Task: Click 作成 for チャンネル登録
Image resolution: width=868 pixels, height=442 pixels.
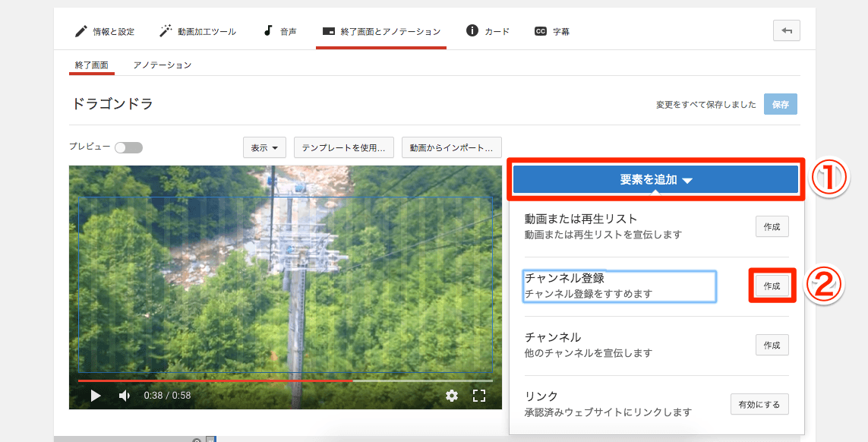Action: 772,286
